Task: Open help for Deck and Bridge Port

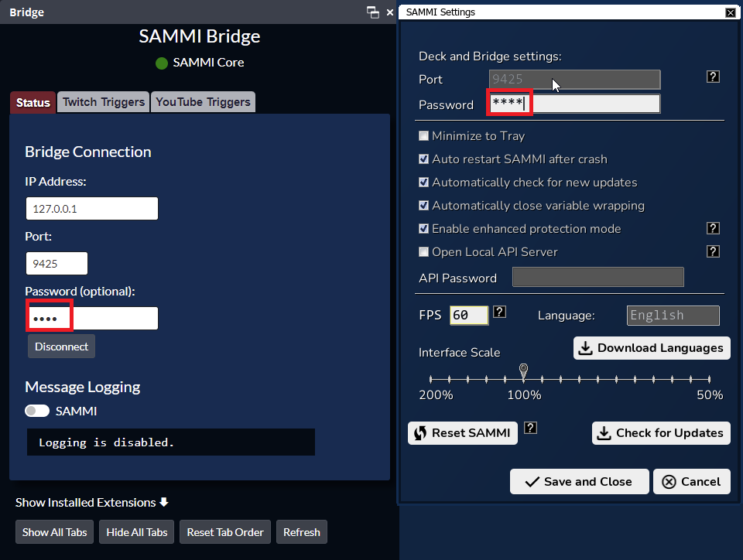Action: pyautogui.click(x=713, y=77)
